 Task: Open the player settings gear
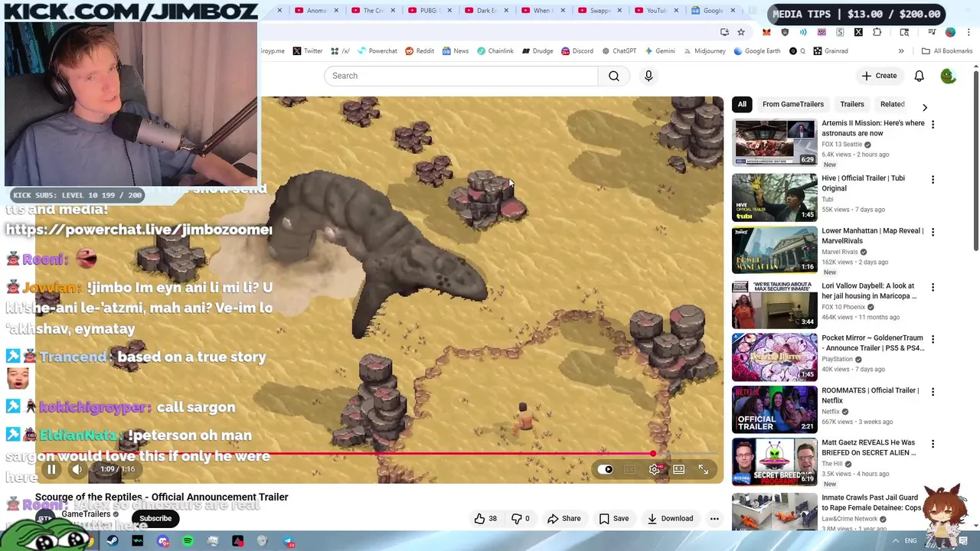point(655,469)
